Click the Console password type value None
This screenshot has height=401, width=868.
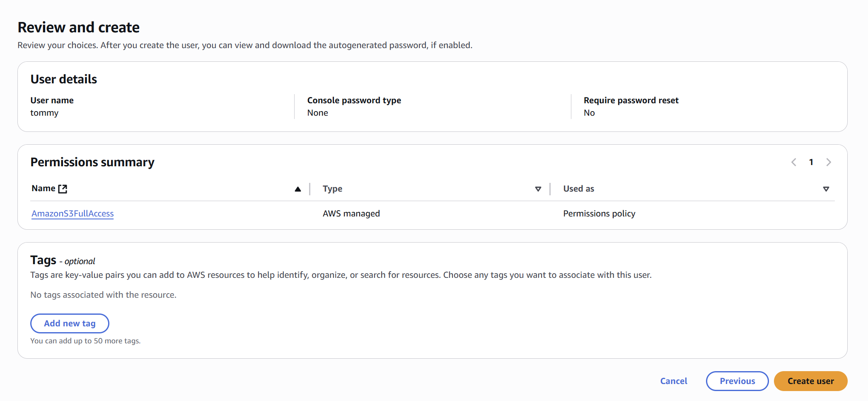click(x=317, y=113)
